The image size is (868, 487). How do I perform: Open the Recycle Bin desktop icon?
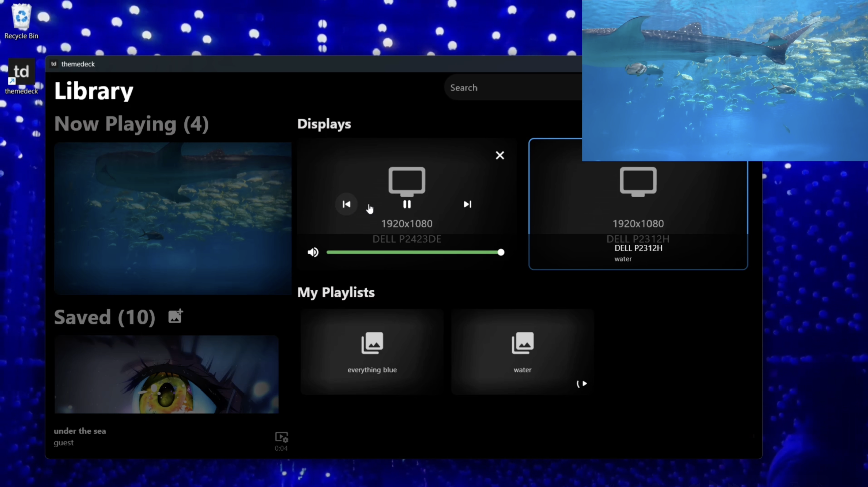click(21, 21)
